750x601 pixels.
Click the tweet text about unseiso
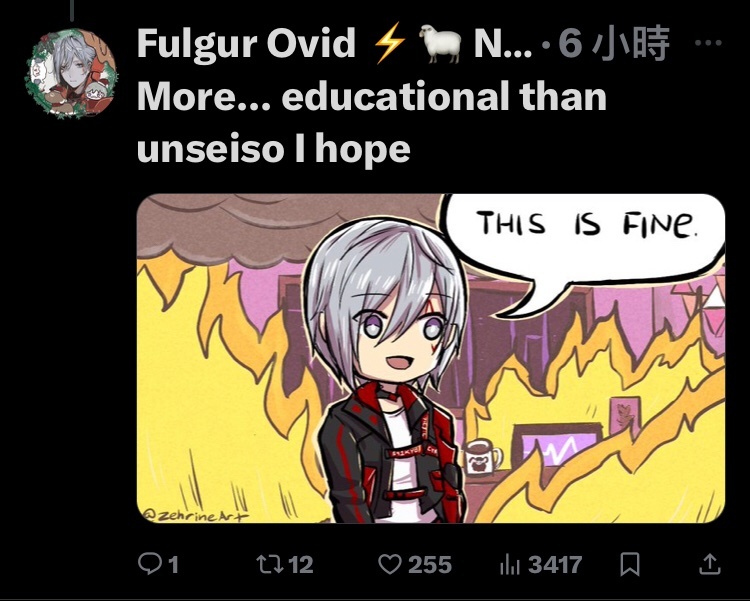tap(372, 122)
